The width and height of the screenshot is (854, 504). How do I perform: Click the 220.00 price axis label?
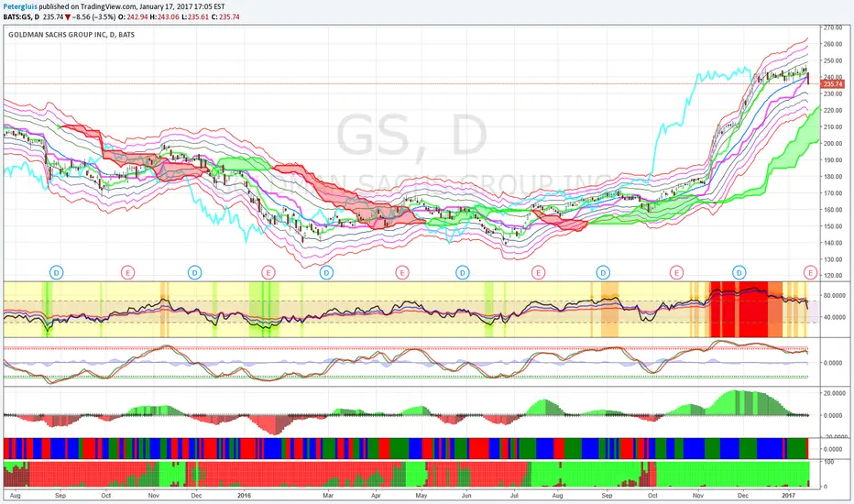coord(833,111)
